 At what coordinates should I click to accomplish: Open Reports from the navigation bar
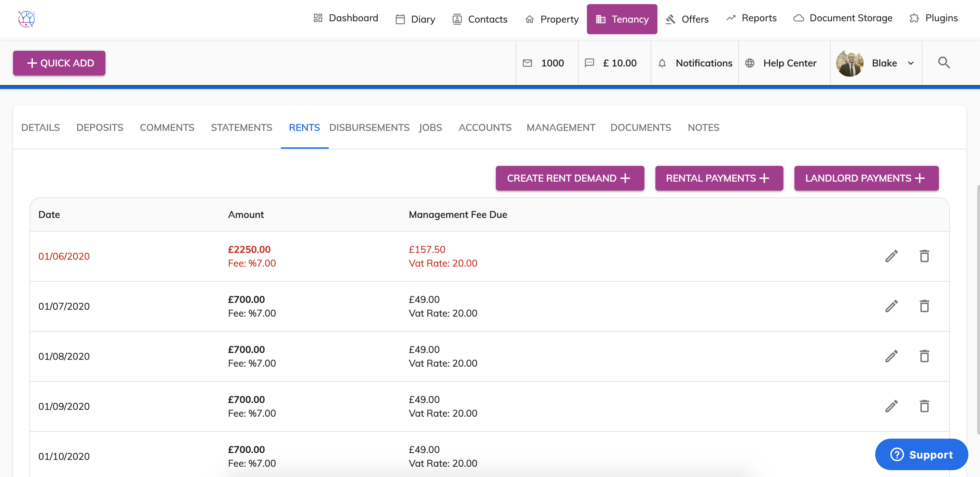(x=751, y=18)
